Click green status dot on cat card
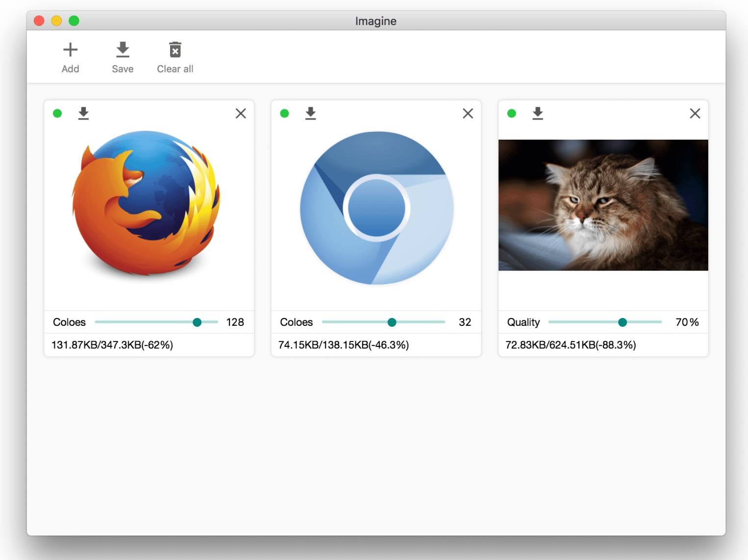The height and width of the screenshot is (560, 748). click(x=512, y=114)
